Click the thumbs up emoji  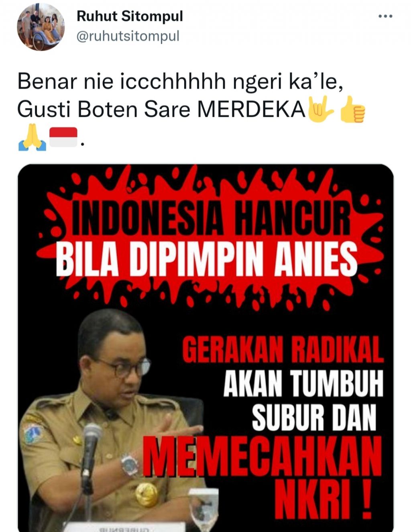352,109
